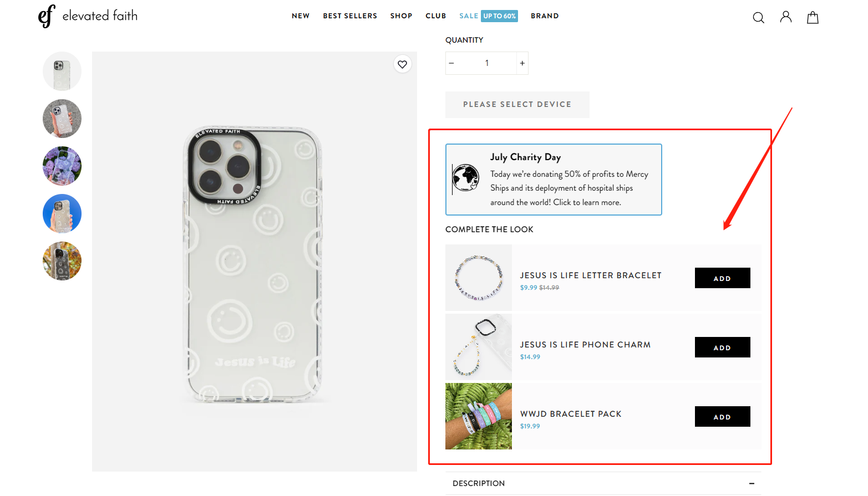Screen dimensions: 868x496
Task: Open the shopping bag cart icon
Action: point(813,18)
